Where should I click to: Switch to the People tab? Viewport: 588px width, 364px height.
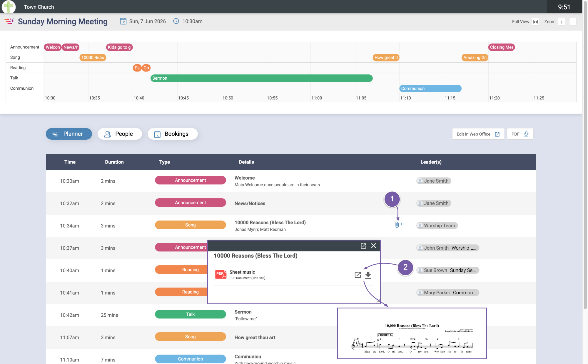[120, 134]
